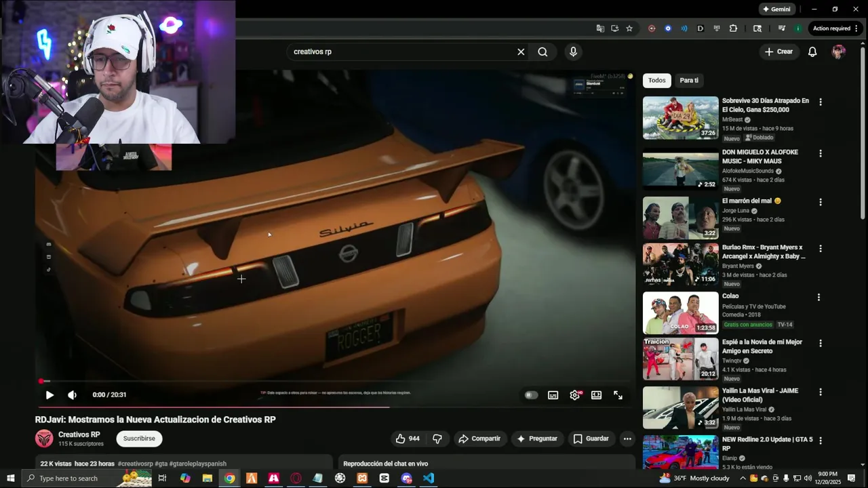This screenshot has height=488, width=868.
Task: Toggle theater mode in the player
Action: (597, 395)
